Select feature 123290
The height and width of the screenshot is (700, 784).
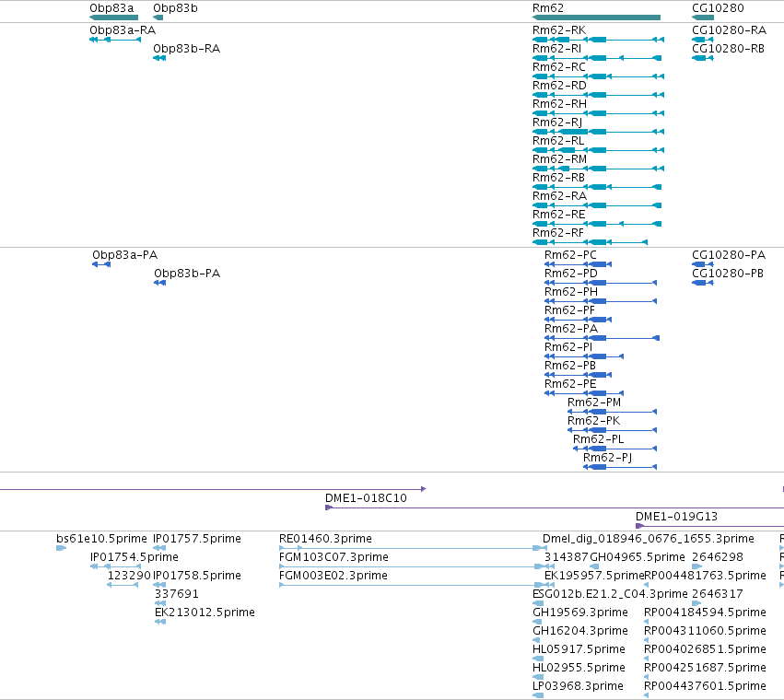[123, 585]
